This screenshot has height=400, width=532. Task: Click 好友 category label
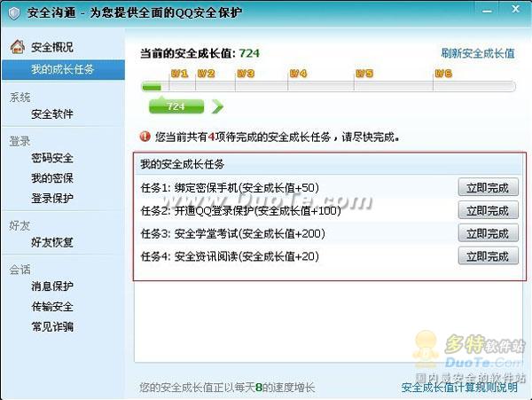click(x=20, y=225)
